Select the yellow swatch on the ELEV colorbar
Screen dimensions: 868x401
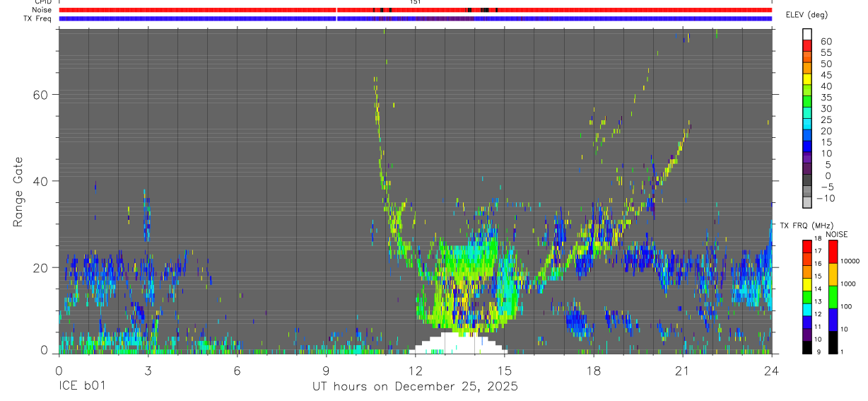pyautogui.click(x=807, y=78)
